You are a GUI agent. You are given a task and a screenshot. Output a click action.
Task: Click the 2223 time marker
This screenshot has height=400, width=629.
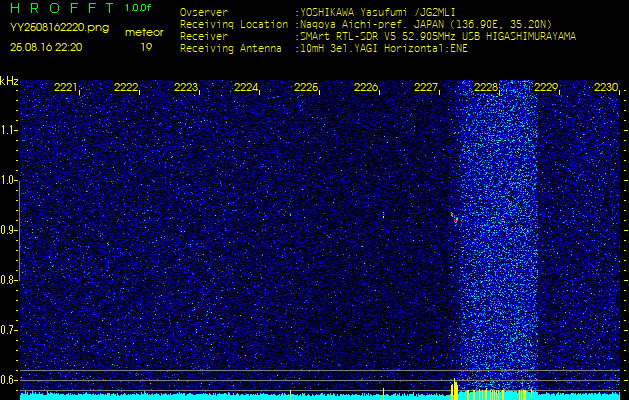pos(186,87)
